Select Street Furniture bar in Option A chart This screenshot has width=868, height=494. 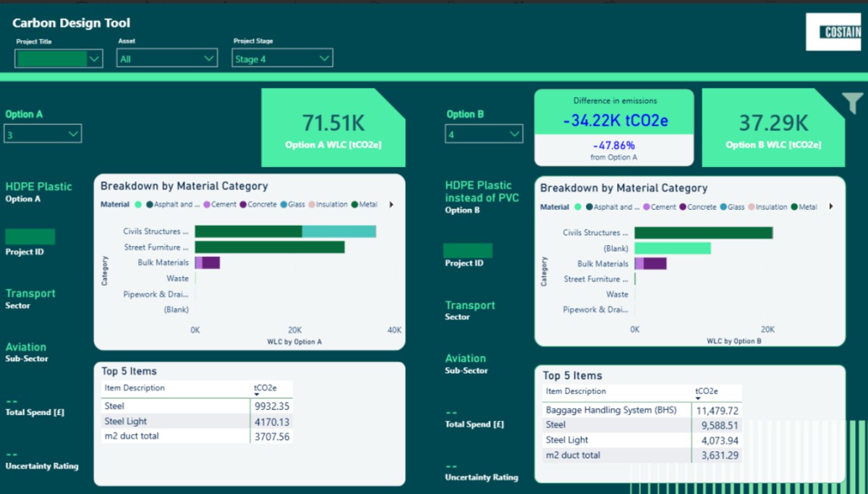click(269, 247)
